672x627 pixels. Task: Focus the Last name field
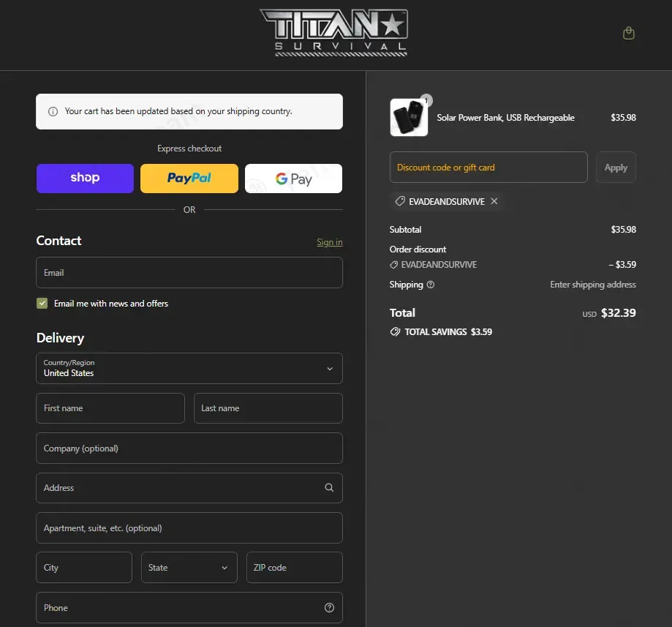pyautogui.click(x=268, y=408)
